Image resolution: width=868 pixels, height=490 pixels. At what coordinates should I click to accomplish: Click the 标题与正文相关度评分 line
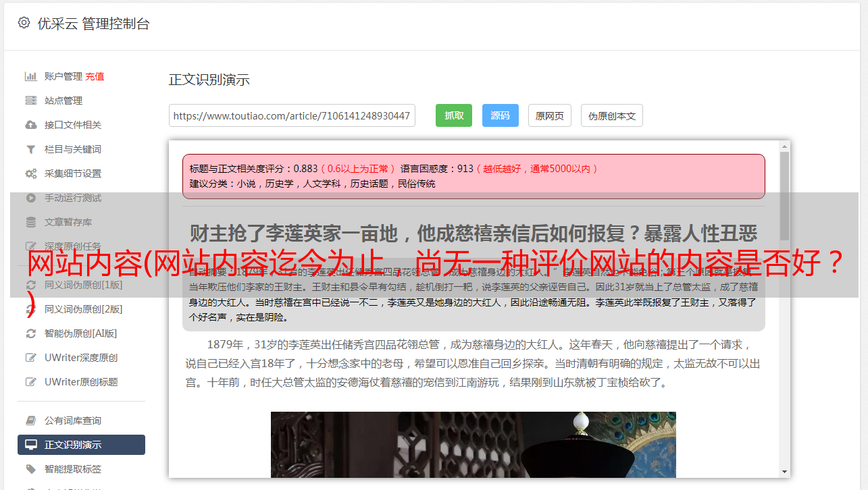pos(393,169)
